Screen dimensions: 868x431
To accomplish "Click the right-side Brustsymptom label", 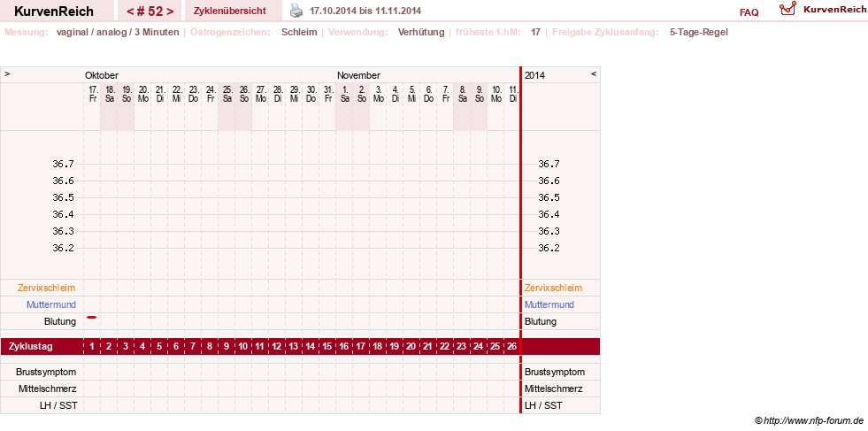I will (554, 372).
